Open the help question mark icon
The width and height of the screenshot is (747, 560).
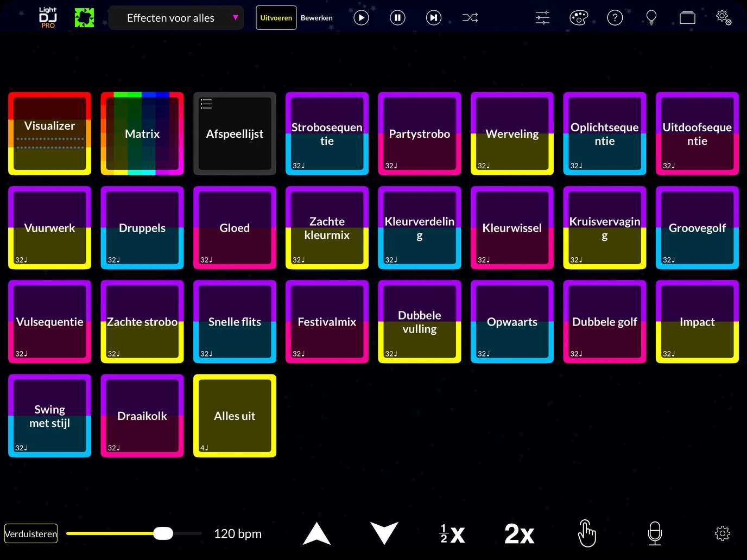tap(615, 18)
